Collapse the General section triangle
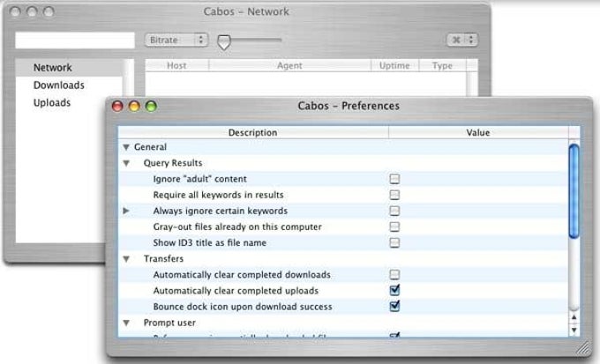Screen dimensions: 600x364 point(126,147)
